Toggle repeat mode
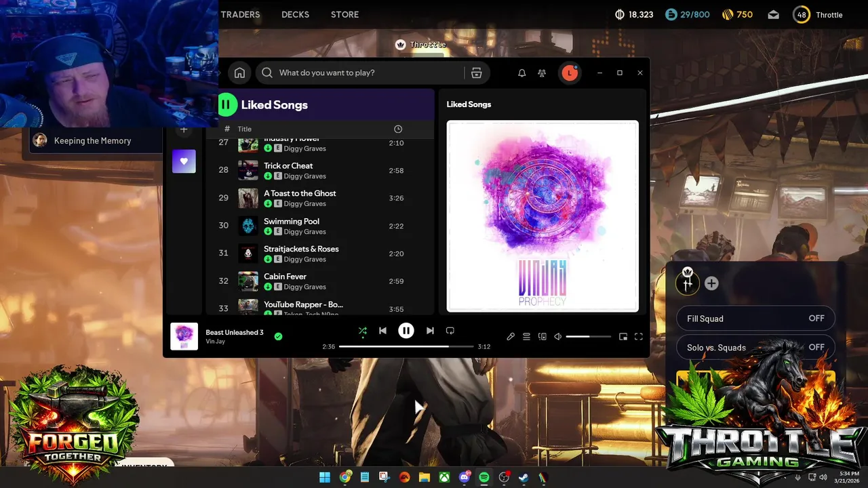This screenshot has height=488, width=868. coord(450,331)
